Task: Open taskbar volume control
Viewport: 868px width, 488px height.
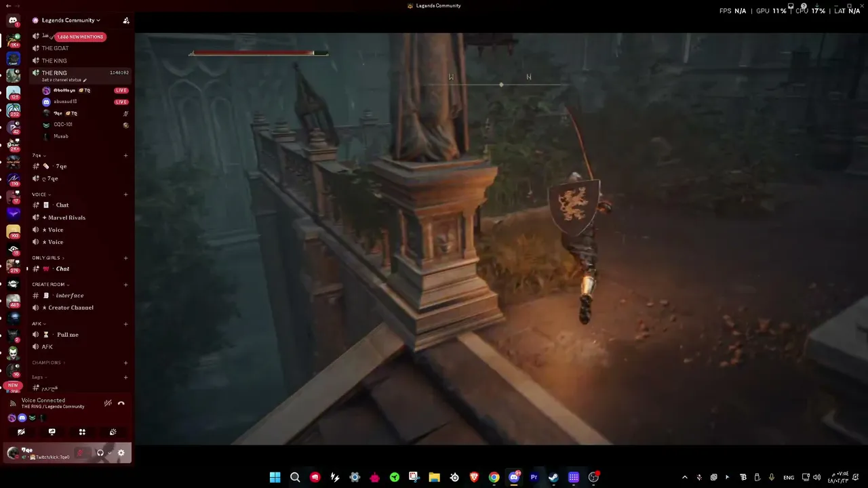Action: [816, 477]
